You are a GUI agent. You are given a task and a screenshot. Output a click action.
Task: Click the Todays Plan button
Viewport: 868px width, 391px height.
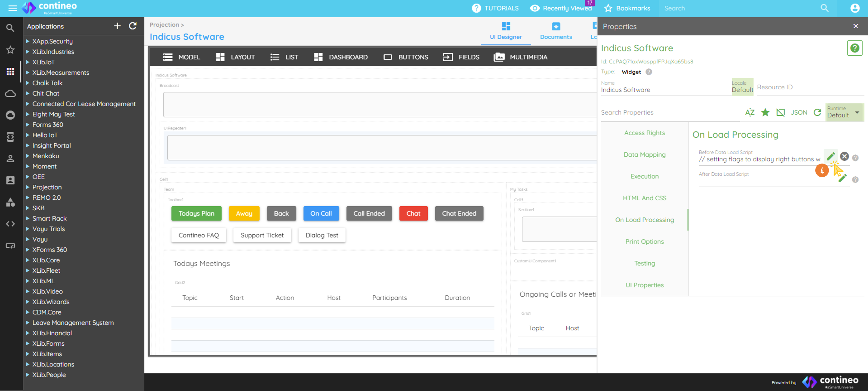pyautogui.click(x=196, y=214)
